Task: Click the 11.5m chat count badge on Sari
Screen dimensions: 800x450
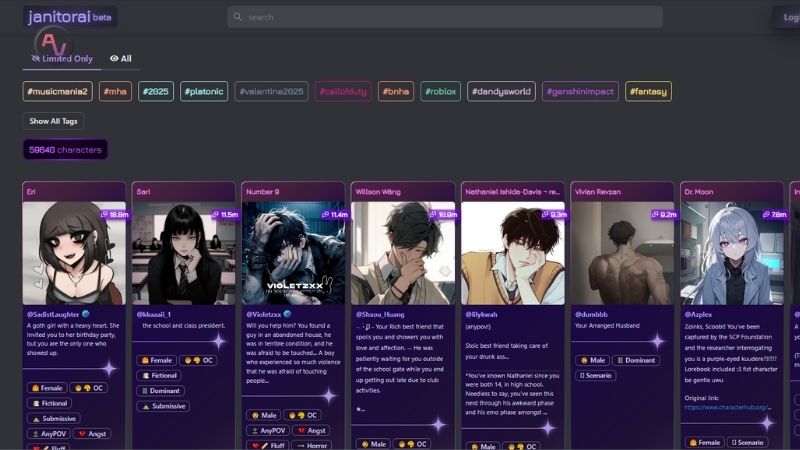Action: 225,215
